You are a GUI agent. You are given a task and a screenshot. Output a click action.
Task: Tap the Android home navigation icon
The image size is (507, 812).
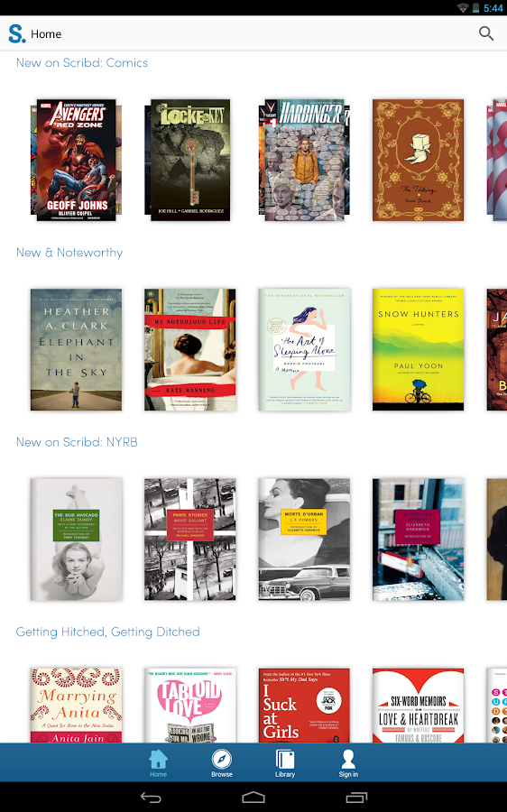point(253,798)
